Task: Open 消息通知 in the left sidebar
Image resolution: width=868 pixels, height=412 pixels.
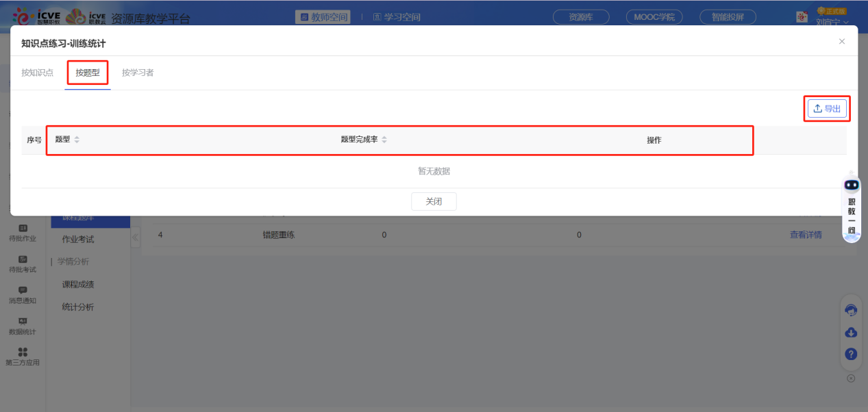Action: pos(23,295)
